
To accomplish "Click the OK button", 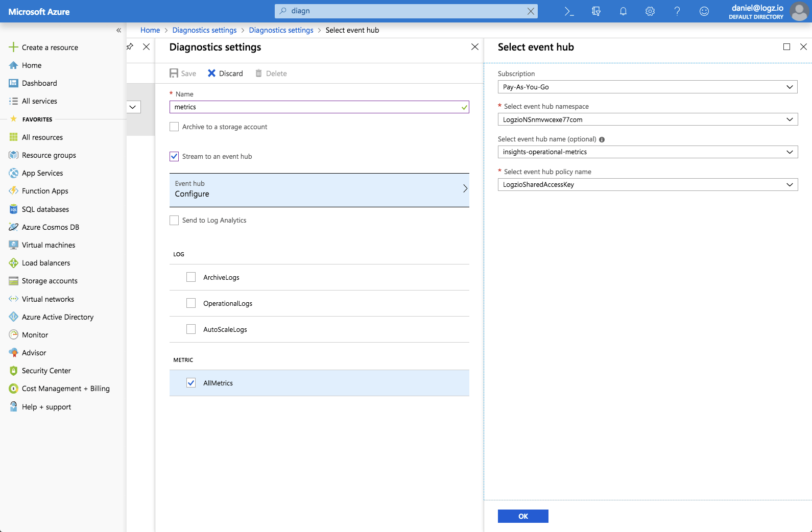I will 523,516.
